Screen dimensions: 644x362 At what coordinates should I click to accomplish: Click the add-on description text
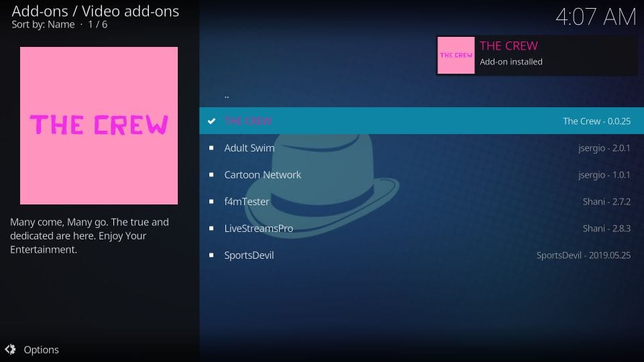[x=89, y=235]
